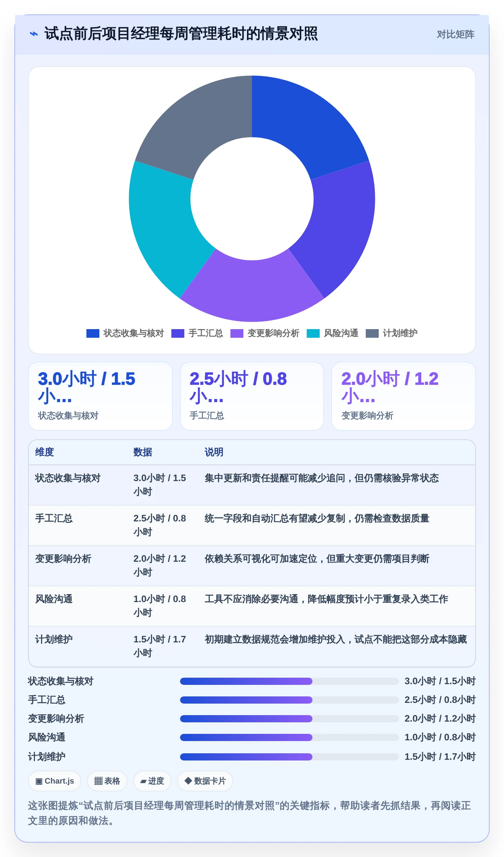Click the 变更影响分析 progress bar
The height and width of the screenshot is (857, 504).
289,719
